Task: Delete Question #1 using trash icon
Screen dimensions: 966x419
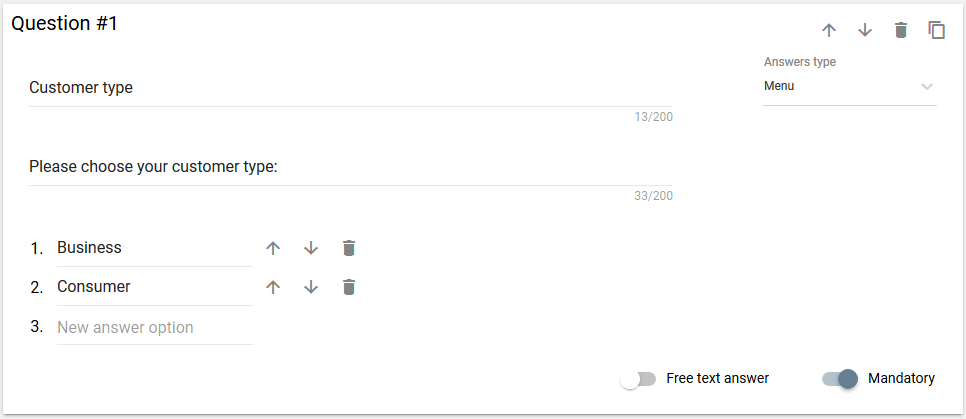Action: coord(901,30)
